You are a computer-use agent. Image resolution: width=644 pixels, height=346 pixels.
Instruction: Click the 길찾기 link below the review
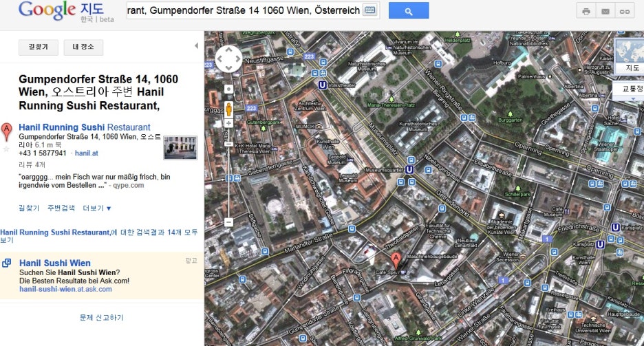(x=29, y=208)
